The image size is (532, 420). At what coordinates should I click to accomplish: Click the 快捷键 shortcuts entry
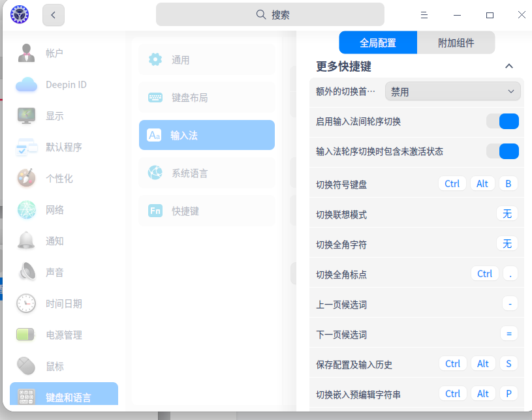[x=206, y=210]
